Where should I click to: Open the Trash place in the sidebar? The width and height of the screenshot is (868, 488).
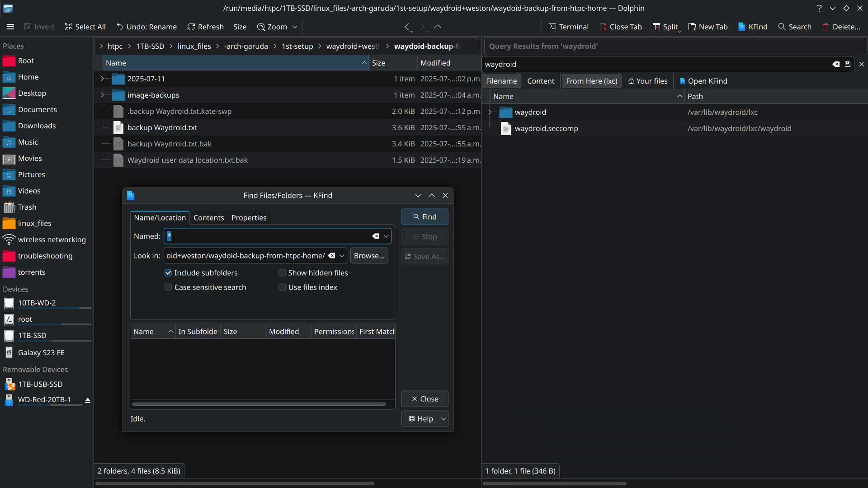pos(27,207)
